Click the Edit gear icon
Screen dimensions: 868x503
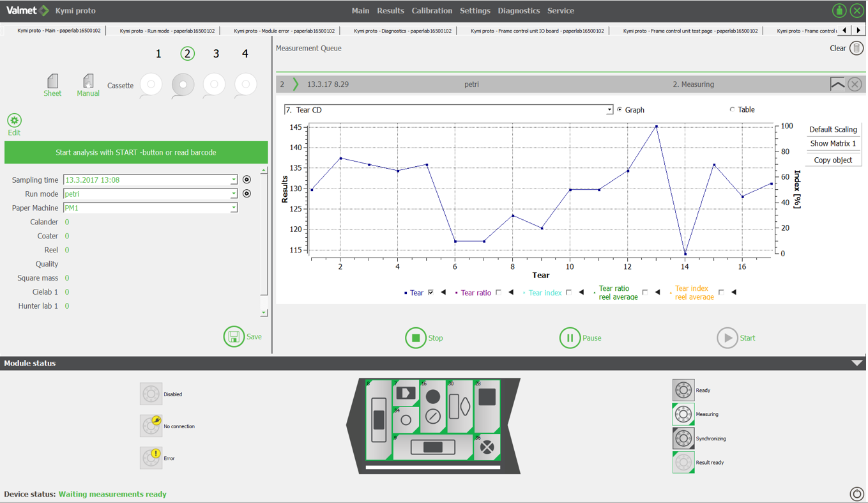click(x=14, y=120)
